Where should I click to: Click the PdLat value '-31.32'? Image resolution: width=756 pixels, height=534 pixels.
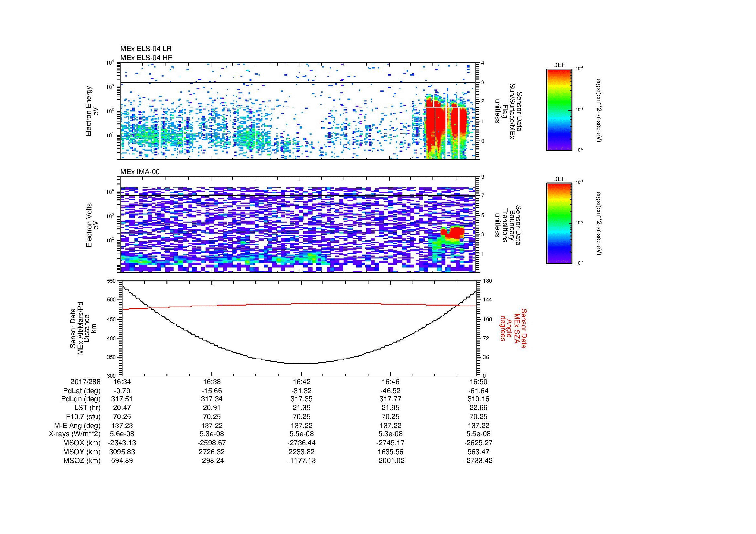302,391
